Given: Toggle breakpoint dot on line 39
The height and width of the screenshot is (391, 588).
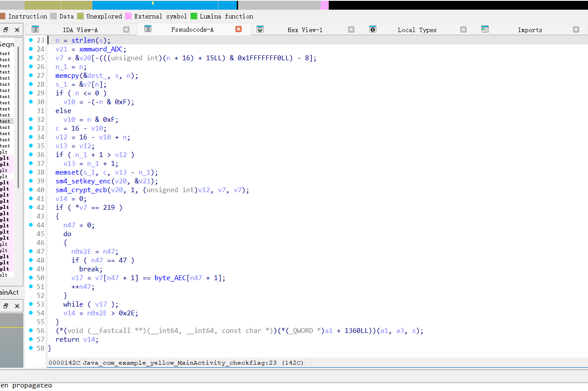Looking at the screenshot, I should (x=31, y=181).
